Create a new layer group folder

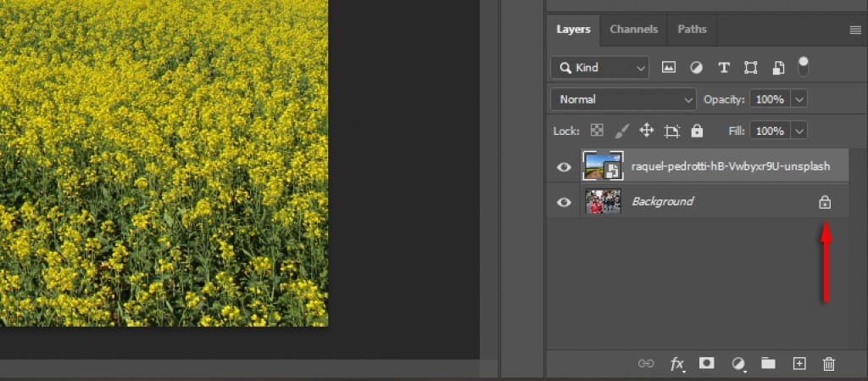(x=768, y=363)
